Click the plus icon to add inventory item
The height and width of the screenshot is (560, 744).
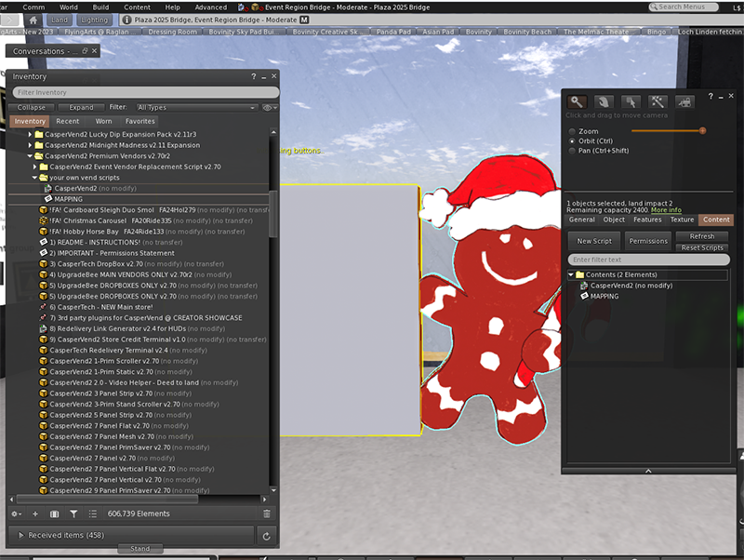pos(35,513)
